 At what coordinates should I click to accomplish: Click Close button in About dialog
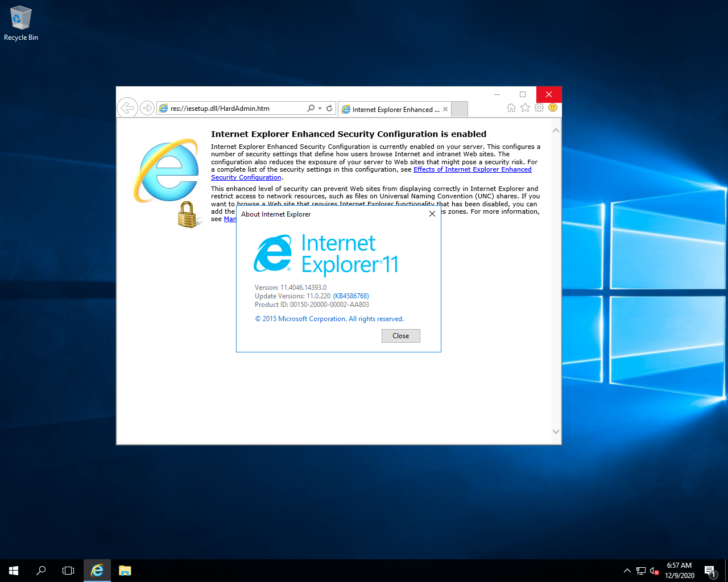pyautogui.click(x=401, y=336)
